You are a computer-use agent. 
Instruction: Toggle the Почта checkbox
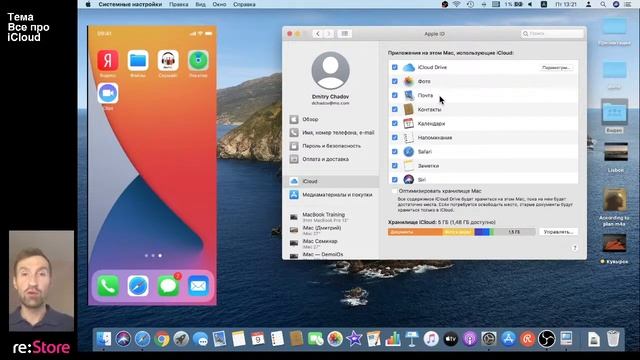point(395,95)
